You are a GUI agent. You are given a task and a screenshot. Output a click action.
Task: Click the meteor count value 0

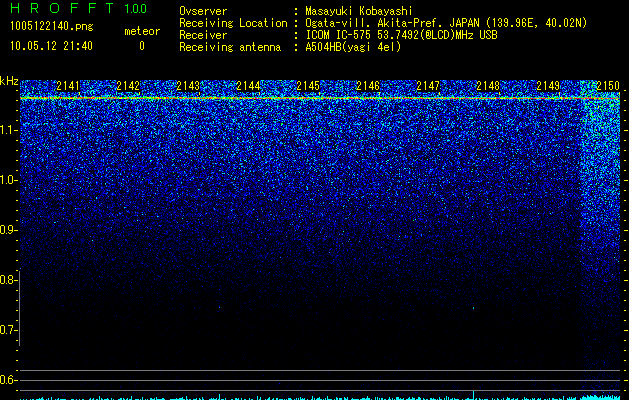pos(142,46)
